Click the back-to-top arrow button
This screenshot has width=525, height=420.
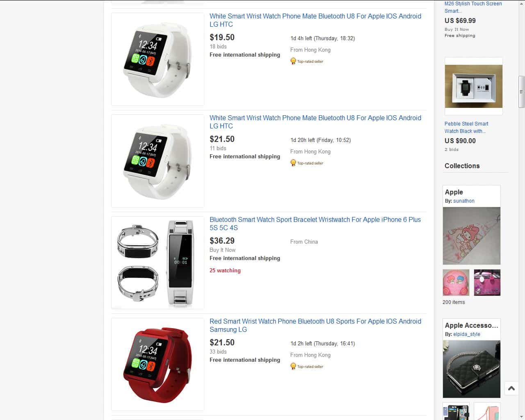coord(511,388)
